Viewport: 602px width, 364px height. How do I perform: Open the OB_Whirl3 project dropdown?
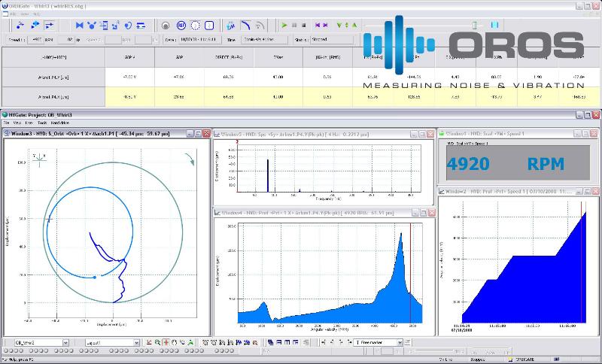(x=65, y=342)
